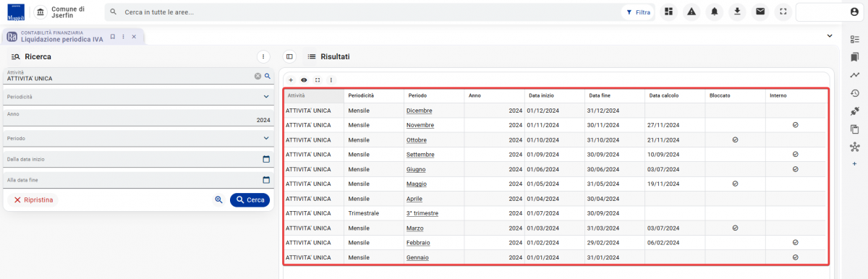
Task: Open the Dicembre period link
Action: pyautogui.click(x=420, y=111)
